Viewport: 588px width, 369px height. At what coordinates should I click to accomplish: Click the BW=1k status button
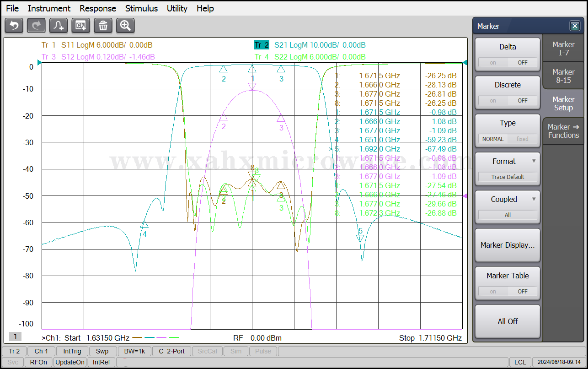(134, 351)
